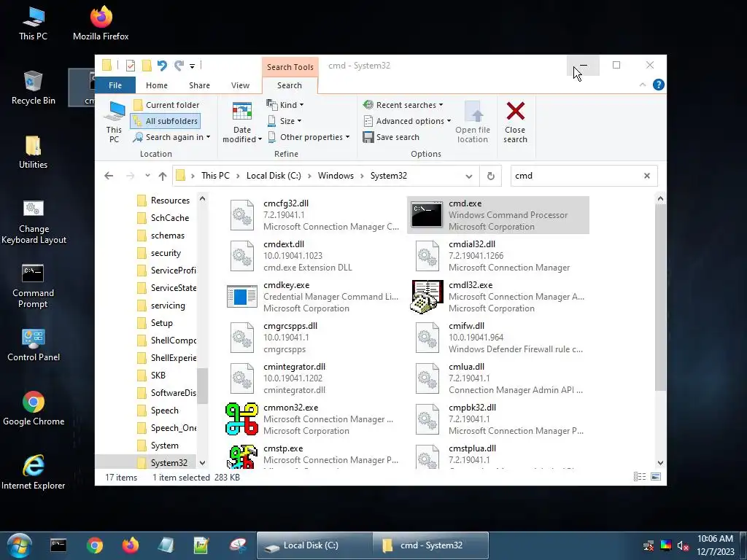The width and height of the screenshot is (747, 560).
Task: Select the System32 folder in the tree
Action: [x=162, y=463]
